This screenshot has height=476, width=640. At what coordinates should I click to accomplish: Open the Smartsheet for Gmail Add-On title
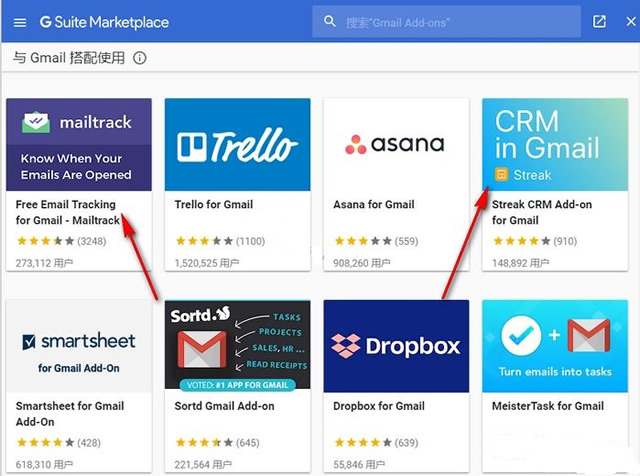click(70, 414)
